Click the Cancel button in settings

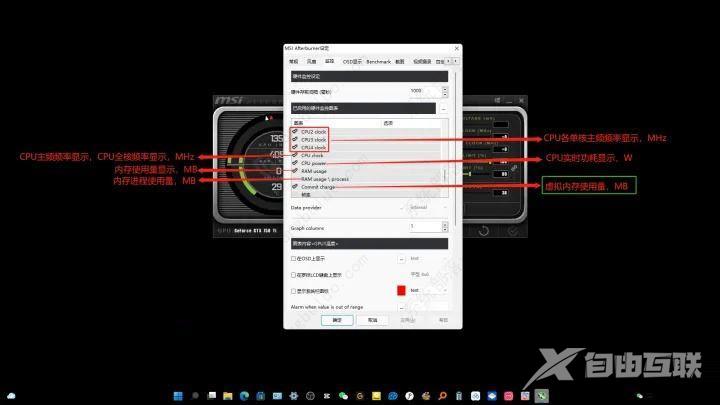coord(372,320)
